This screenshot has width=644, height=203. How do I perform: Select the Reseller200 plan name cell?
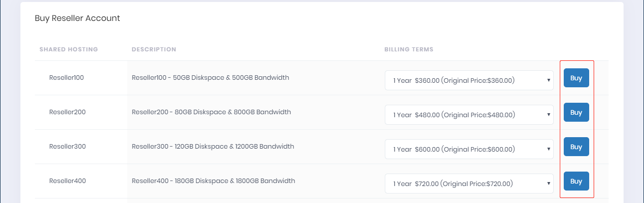67,112
